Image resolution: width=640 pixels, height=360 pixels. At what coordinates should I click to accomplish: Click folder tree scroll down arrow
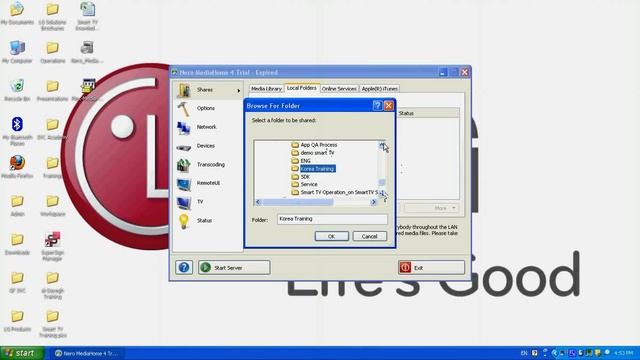point(382,193)
